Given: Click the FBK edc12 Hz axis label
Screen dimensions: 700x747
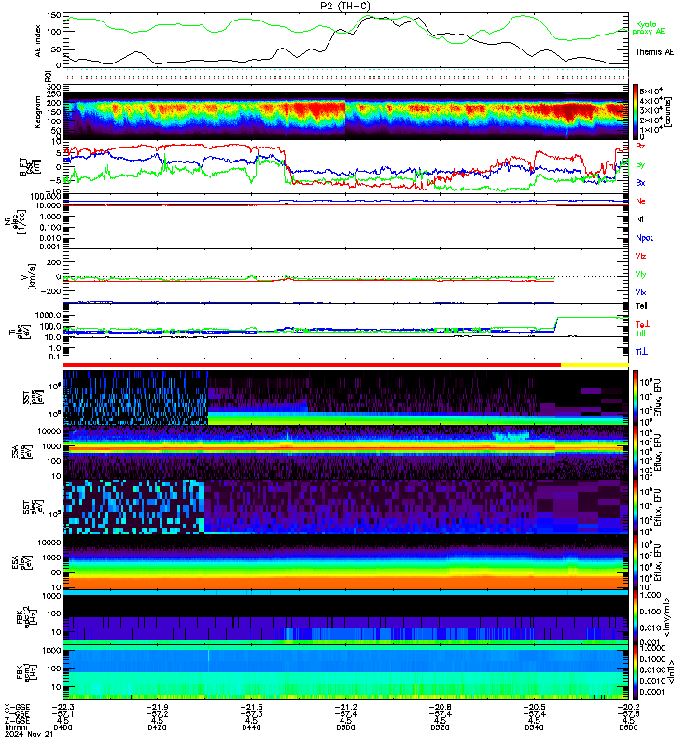Looking at the screenshot, I should (x=26, y=617).
